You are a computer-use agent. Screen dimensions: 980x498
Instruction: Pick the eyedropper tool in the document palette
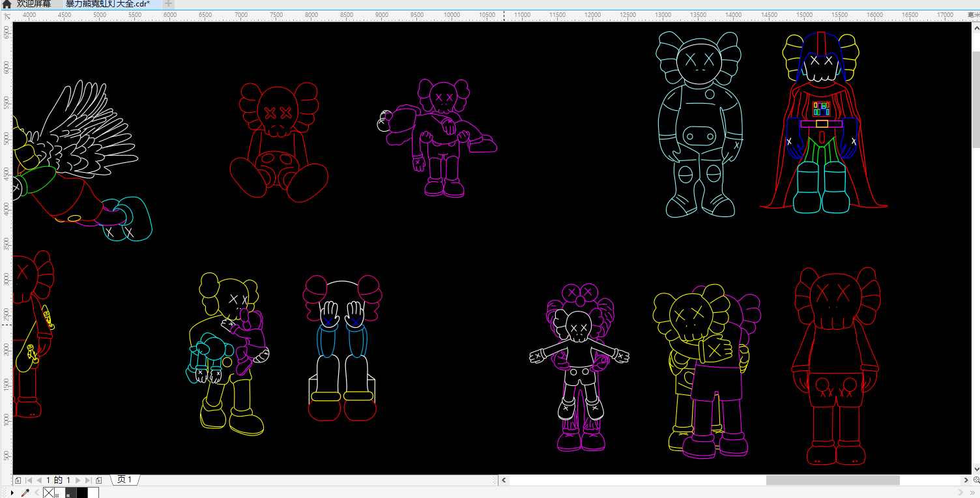(x=26, y=493)
